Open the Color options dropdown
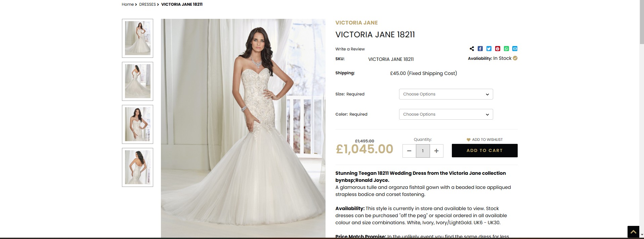644x239 pixels. pos(446,114)
